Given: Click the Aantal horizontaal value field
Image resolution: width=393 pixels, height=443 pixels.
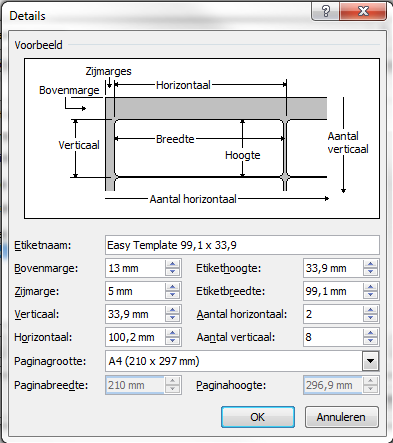Looking at the screenshot, I should pos(333,314).
